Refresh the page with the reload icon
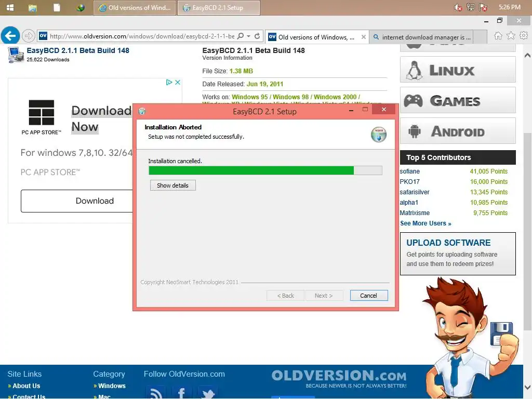Viewport: 532px width, 399px height. (x=257, y=36)
